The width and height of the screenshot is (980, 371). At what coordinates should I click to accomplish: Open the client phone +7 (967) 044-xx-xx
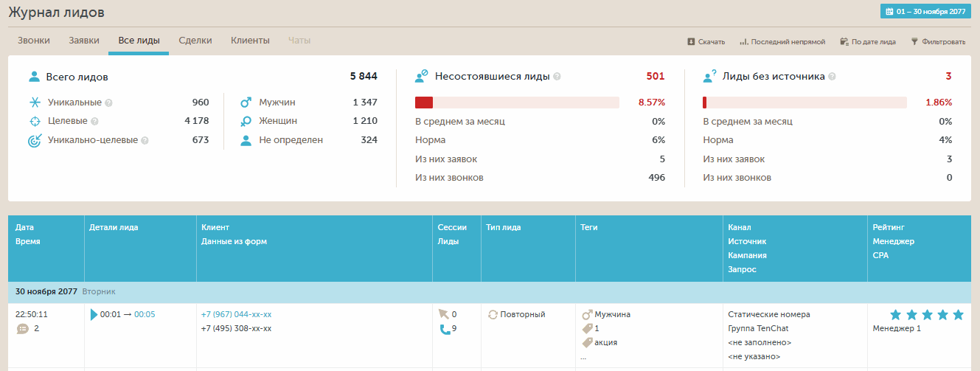(x=236, y=314)
